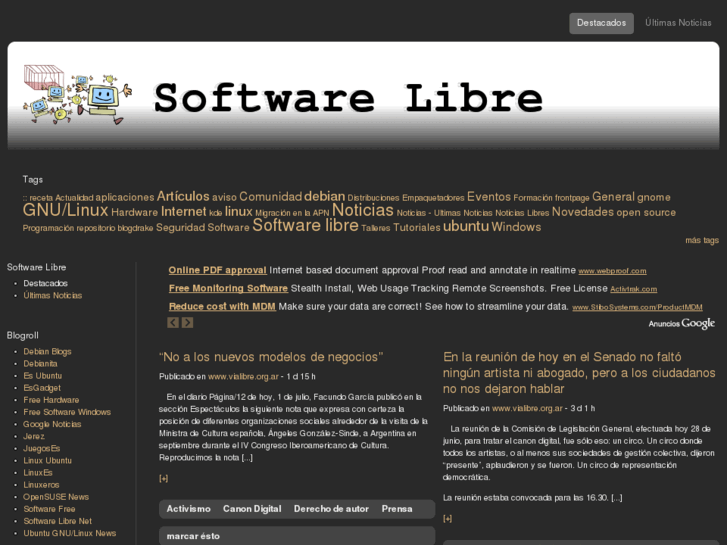Open Linux Ubuntu in Blogroll
Screen dimensions: 727x545
pyautogui.click(x=47, y=461)
